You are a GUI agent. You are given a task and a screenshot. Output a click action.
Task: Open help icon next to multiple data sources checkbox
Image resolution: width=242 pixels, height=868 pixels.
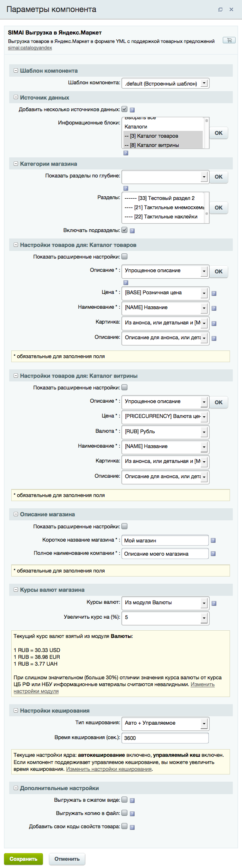[x=132, y=110]
